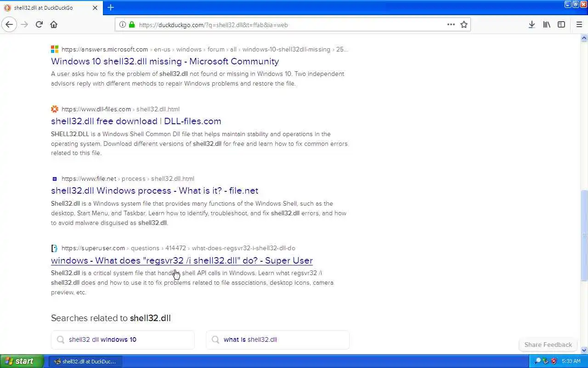Click the file.net site favicon
The width and height of the screenshot is (588, 368).
55,178
